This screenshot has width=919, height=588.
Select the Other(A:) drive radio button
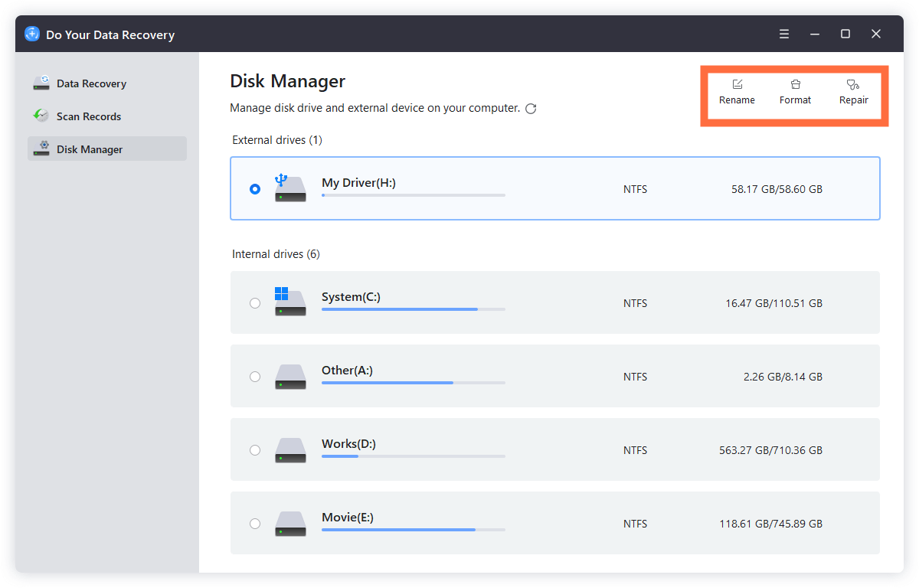coord(255,376)
